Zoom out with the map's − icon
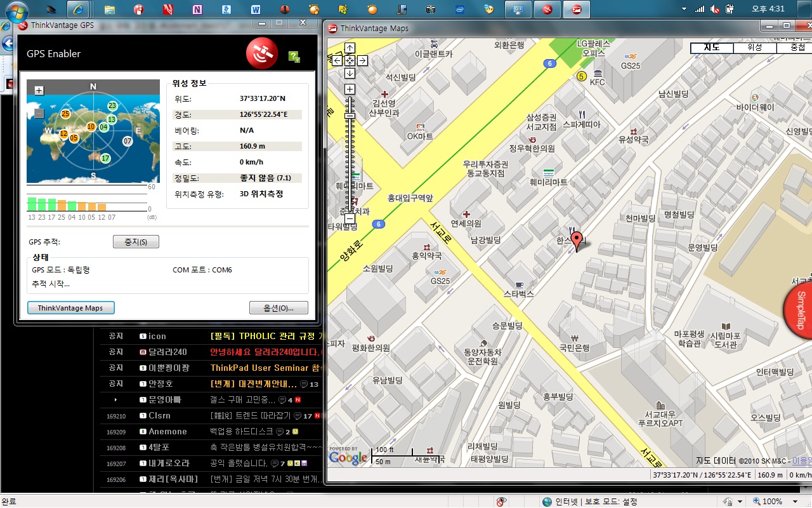Screen dimensions: 812x508 (350, 218)
